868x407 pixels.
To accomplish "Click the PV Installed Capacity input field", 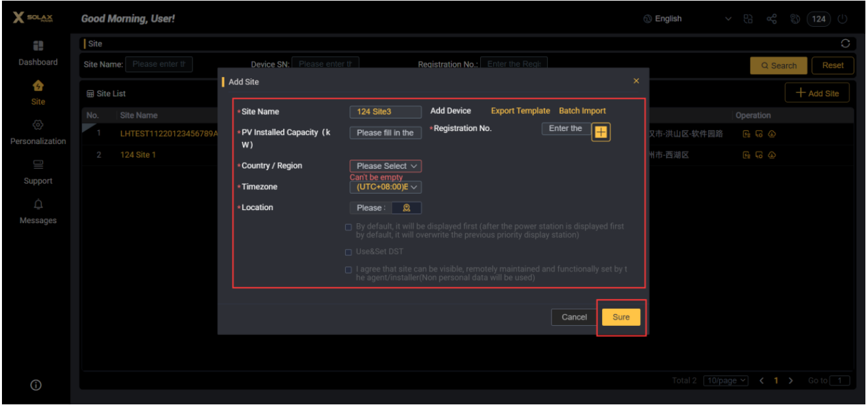I will (385, 133).
